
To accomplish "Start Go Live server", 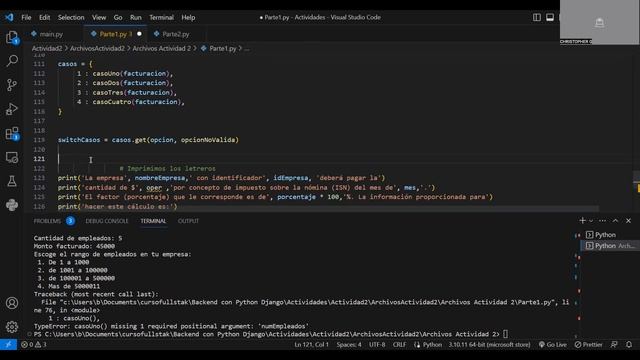I will tap(553, 344).
